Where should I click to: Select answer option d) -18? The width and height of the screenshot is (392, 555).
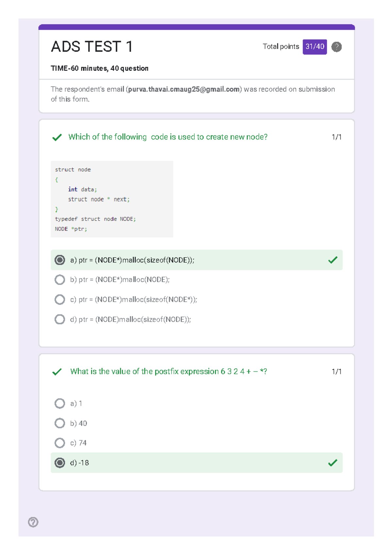pos(60,463)
